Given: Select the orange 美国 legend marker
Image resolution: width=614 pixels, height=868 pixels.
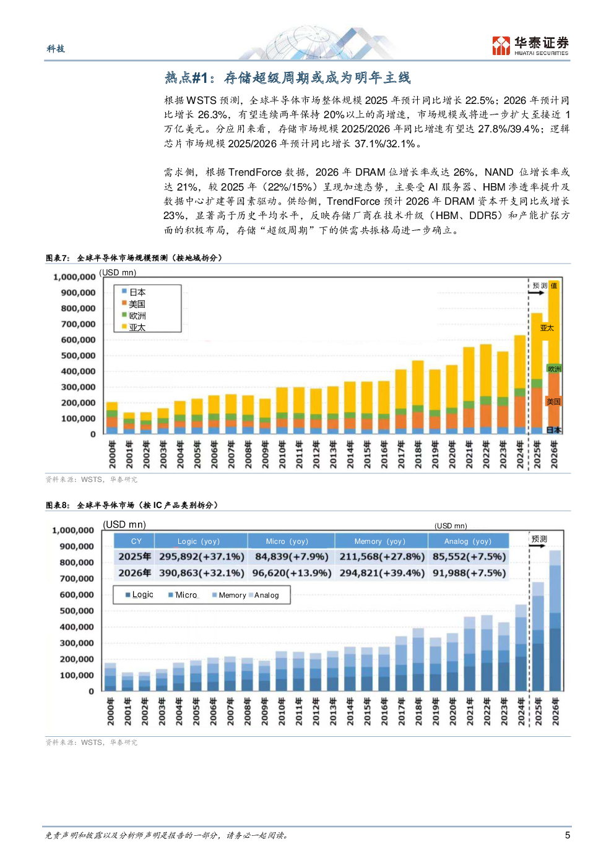Looking at the screenshot, I should click(x=124, y=303).
